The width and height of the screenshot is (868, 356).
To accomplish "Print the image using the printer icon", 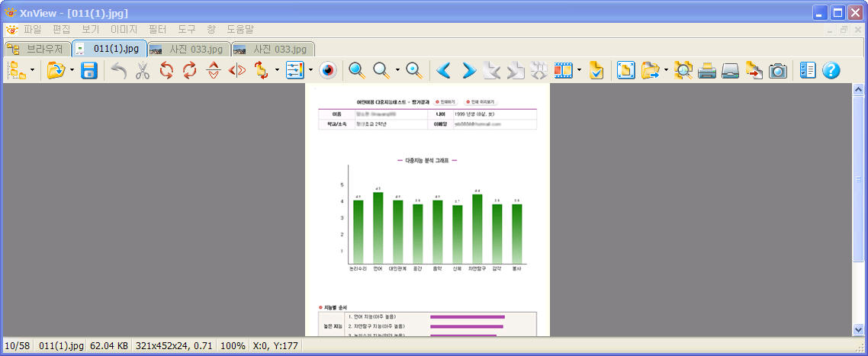I will coord(707,71).
